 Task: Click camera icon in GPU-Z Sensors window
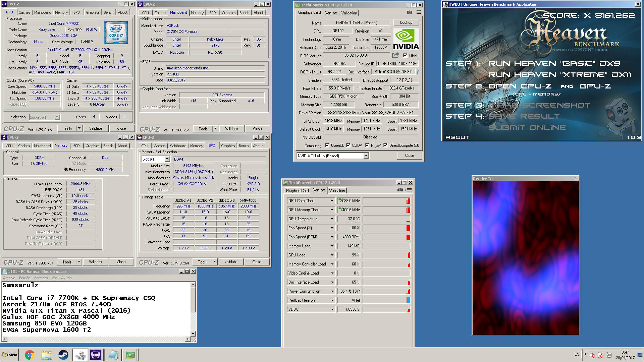(x=400, y=190)
